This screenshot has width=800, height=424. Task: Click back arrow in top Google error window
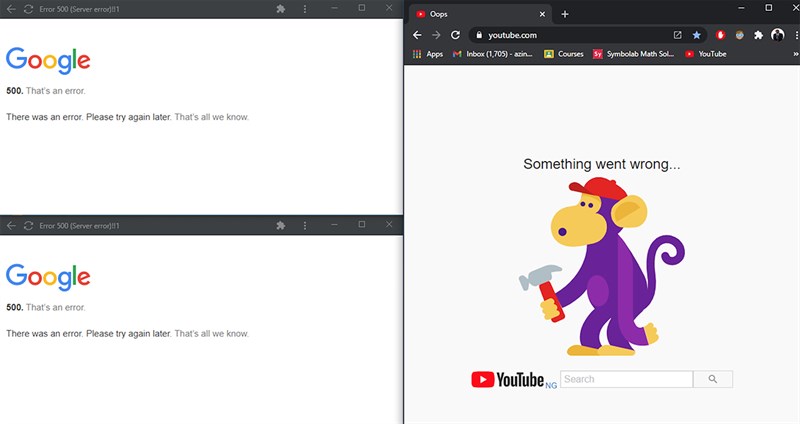coord(11,9)
